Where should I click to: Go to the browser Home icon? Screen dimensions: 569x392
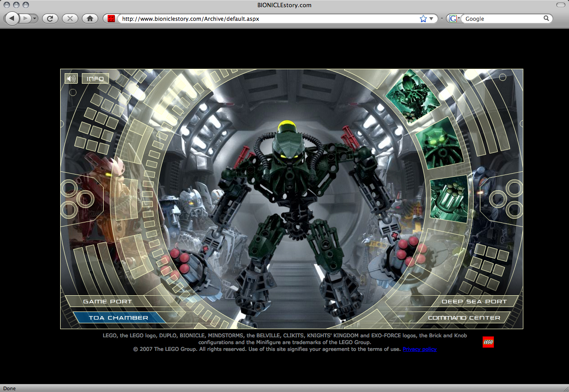[x=90, y=19]
